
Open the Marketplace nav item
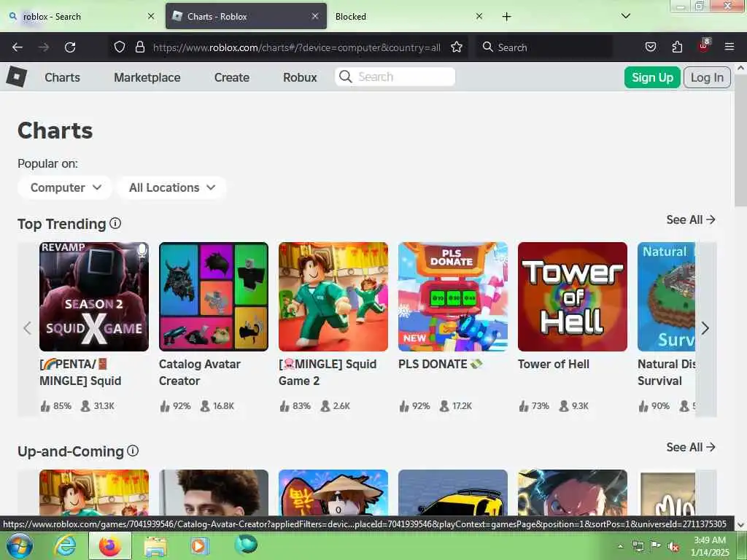(147, 77)
